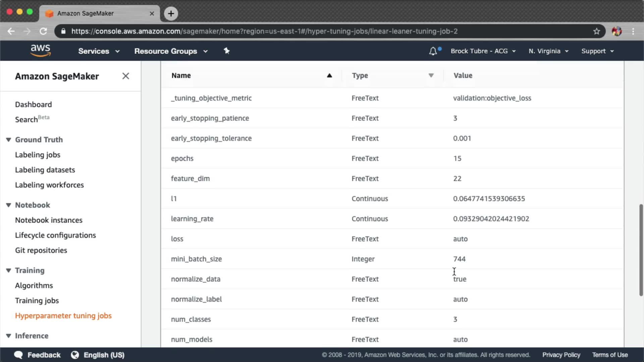Collapse the Notebook sidebar section
Image resolution: width=644 pixels, height=362 pixels.
click(9, 205)
